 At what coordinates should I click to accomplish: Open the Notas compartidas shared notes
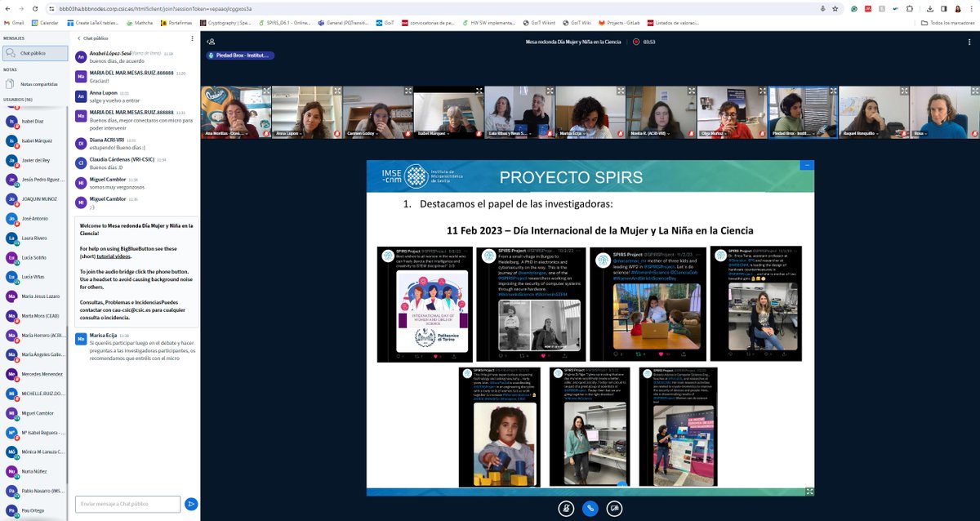[x=35, y=83]
